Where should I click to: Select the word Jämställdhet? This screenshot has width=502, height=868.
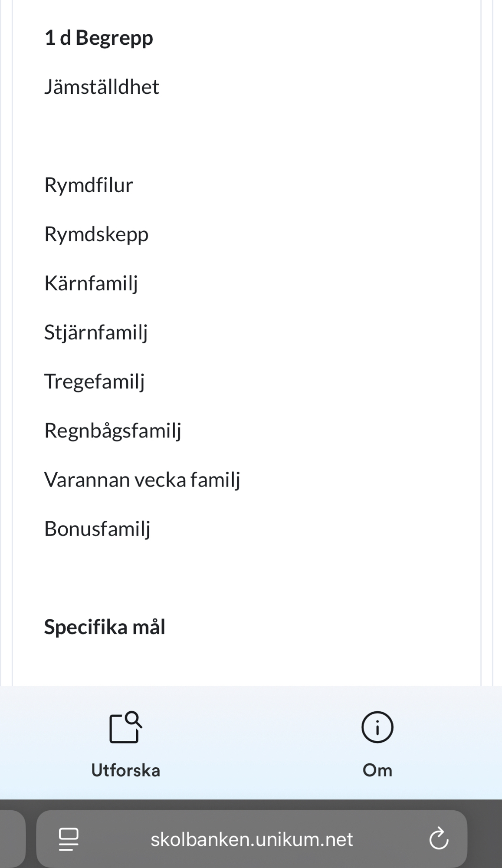[x=102, y=87]
